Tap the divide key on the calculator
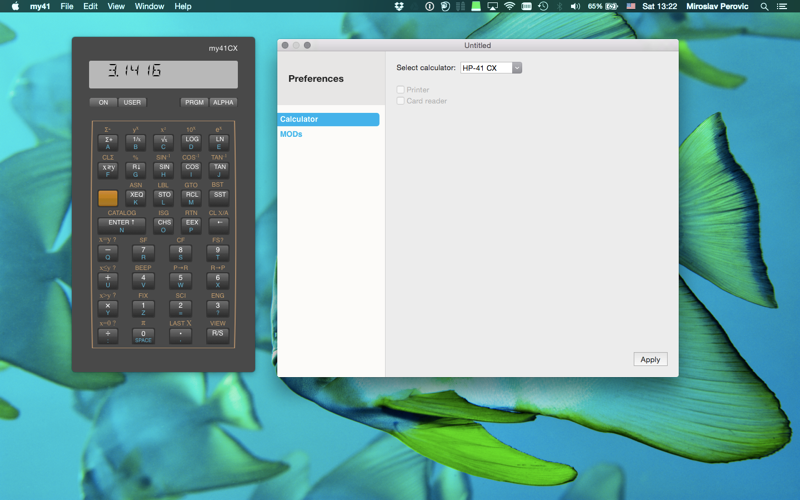The image size is (800, 500). click(x=108, y=336)
